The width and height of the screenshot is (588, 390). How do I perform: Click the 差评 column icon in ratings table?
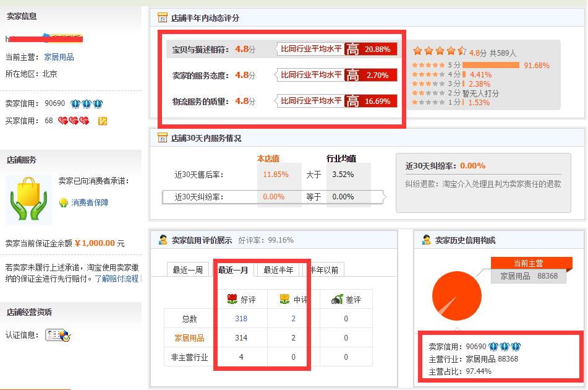(x=337, y=300)
